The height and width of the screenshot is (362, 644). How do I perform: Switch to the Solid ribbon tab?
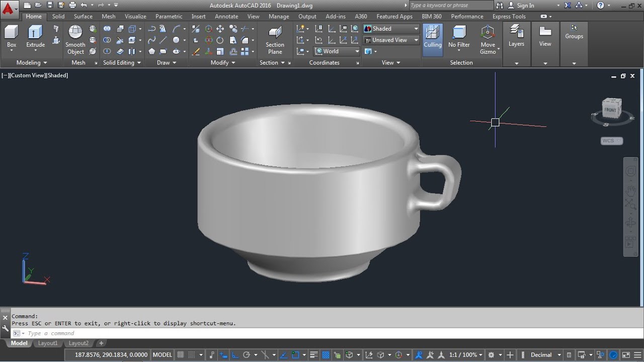tap(58, 17)
